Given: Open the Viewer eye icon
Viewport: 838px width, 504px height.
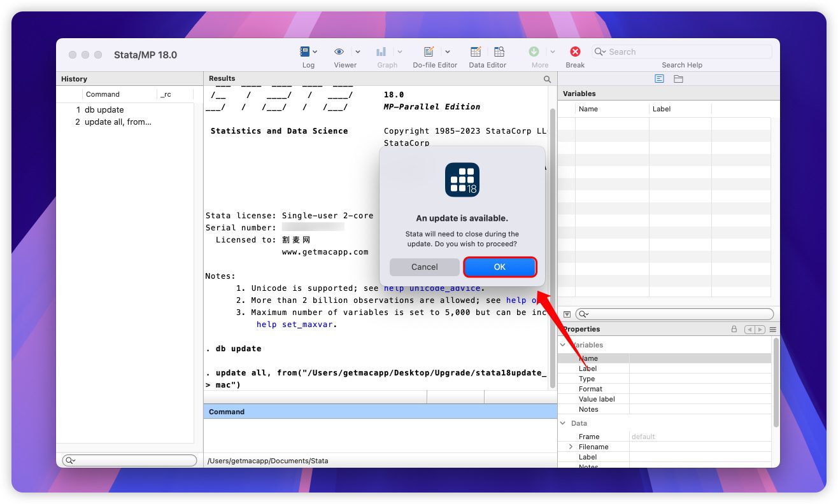Looking at the screenshot, I should 339,52.
